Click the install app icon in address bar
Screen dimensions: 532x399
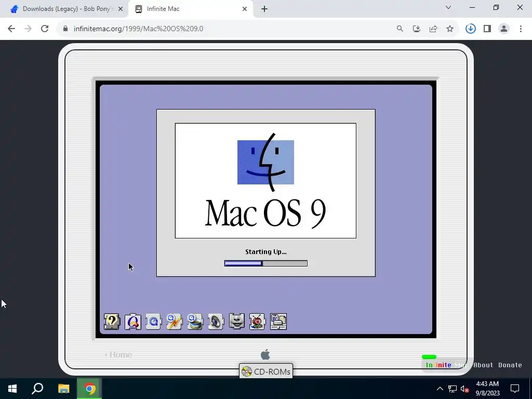pos(417,29)
